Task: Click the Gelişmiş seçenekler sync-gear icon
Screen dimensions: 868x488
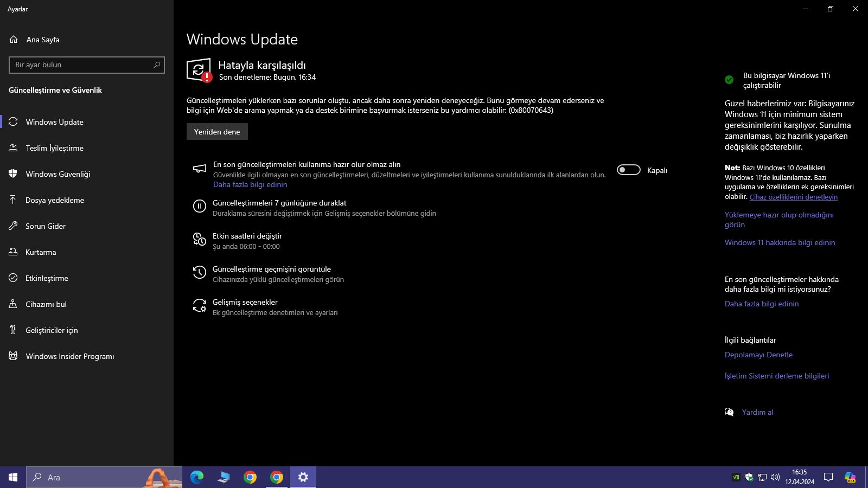Action: (x=200, y=305)
